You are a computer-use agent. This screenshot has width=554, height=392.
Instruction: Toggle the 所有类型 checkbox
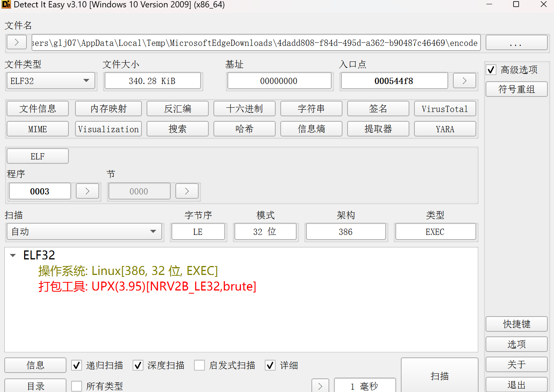pos(77,386)
